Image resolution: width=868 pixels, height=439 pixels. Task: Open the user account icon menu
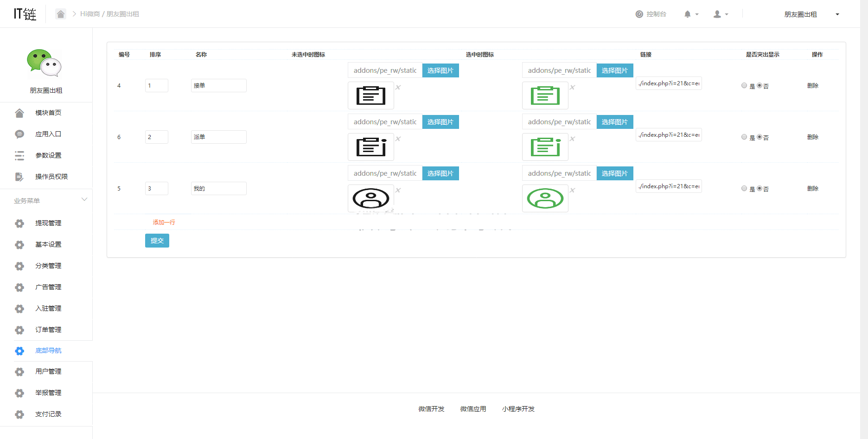point(717,14)
